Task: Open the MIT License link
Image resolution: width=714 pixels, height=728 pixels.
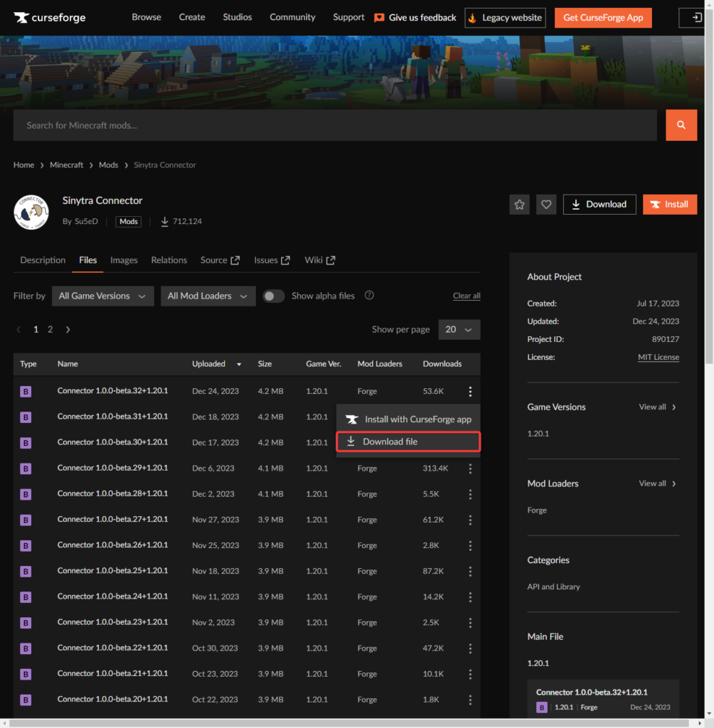Action: pos(658,357)
